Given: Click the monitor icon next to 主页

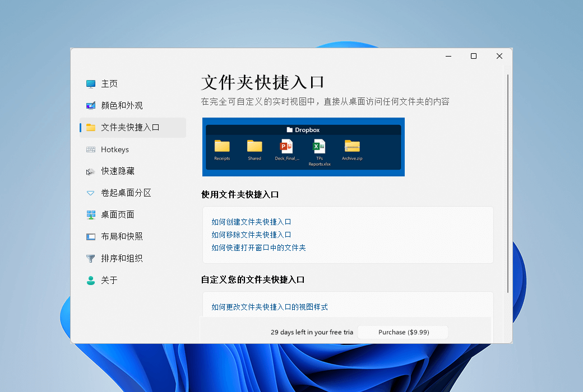Looking at the screenshot, I should pos(91,84).
